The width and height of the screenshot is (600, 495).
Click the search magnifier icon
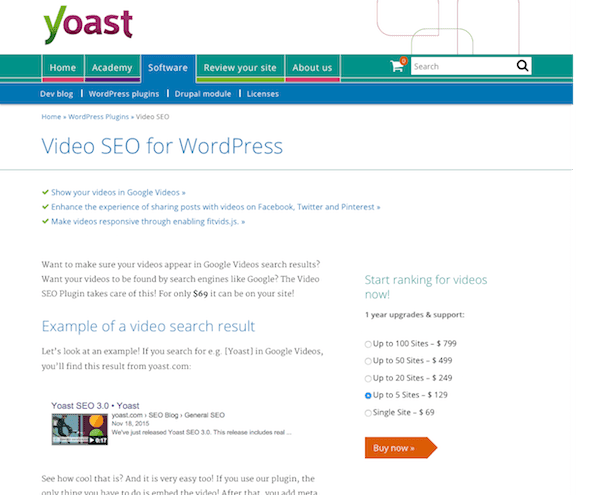tap(522, 66)
